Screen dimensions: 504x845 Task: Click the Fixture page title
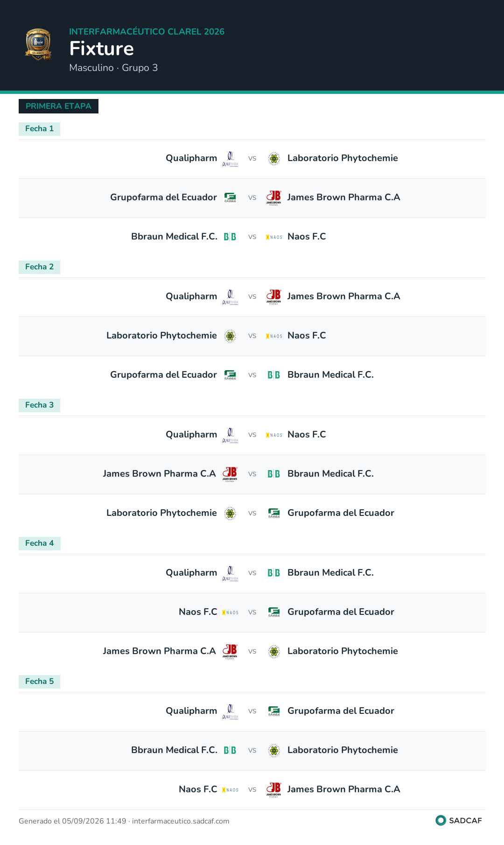click(x=102, y=49)
